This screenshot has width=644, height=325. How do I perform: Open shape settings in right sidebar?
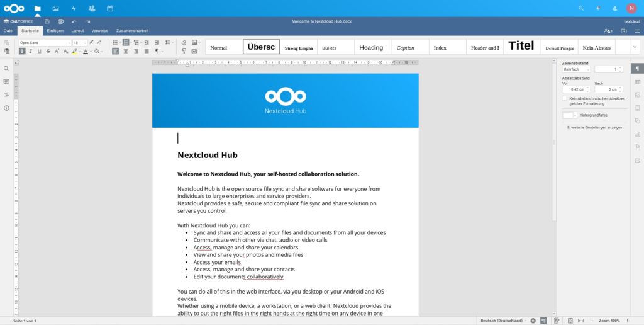[x=638, y=121]
